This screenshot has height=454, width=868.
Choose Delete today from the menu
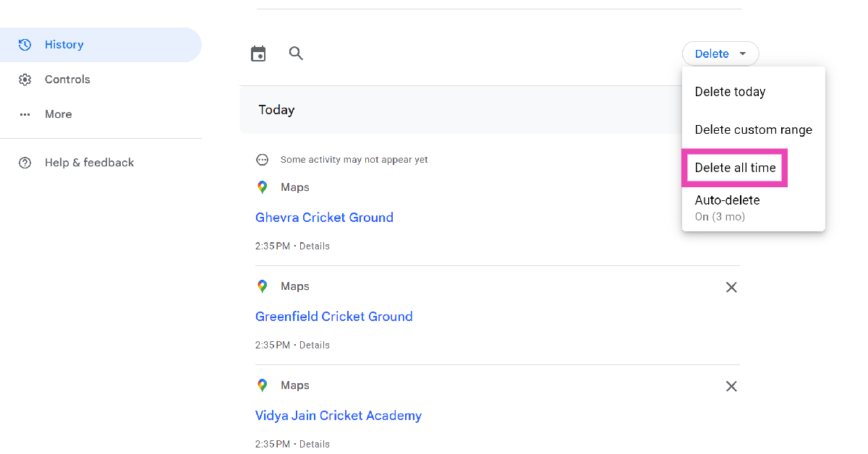click(x=730, y=92)
